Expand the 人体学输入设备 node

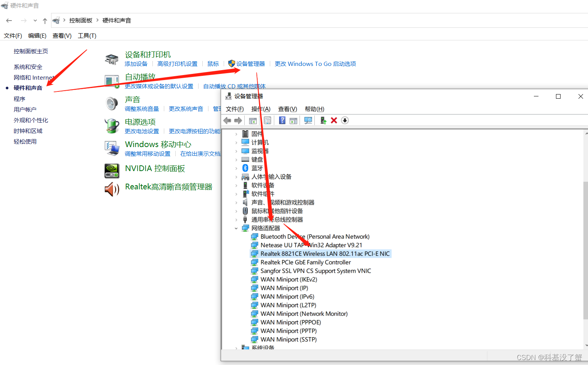pyautogui.click(x=236, y=177)
